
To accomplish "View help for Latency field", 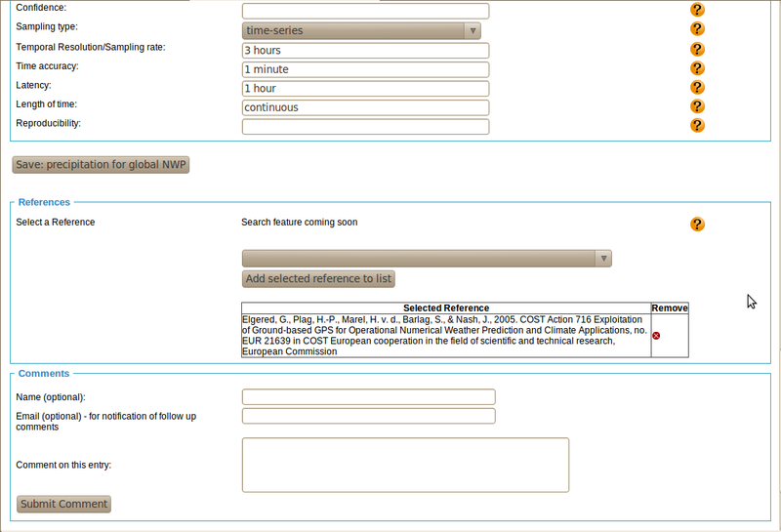I will point(697,88).
